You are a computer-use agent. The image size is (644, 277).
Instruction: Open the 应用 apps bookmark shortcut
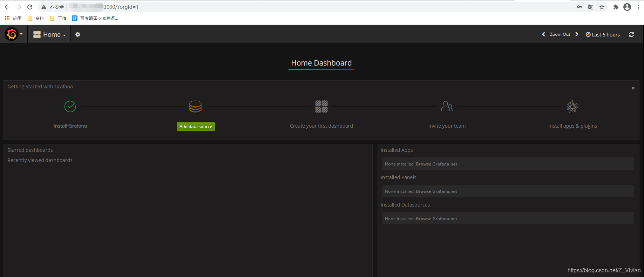point(13,18)
